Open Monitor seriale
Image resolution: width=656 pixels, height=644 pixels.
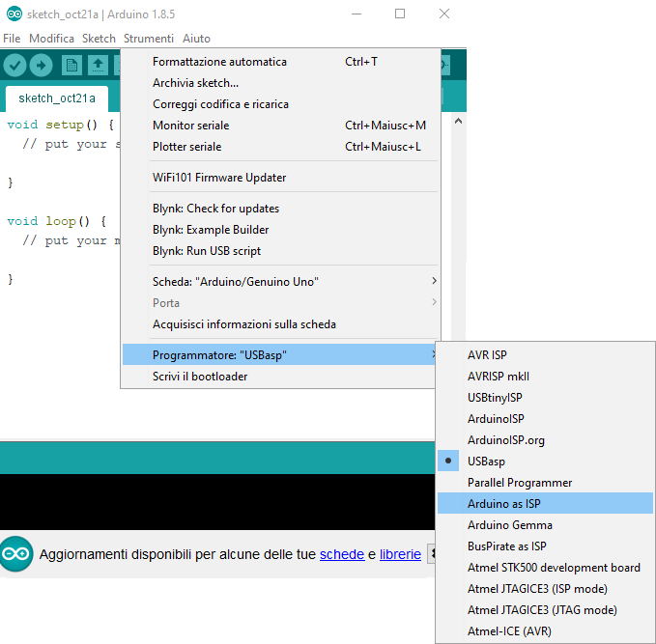280,126
